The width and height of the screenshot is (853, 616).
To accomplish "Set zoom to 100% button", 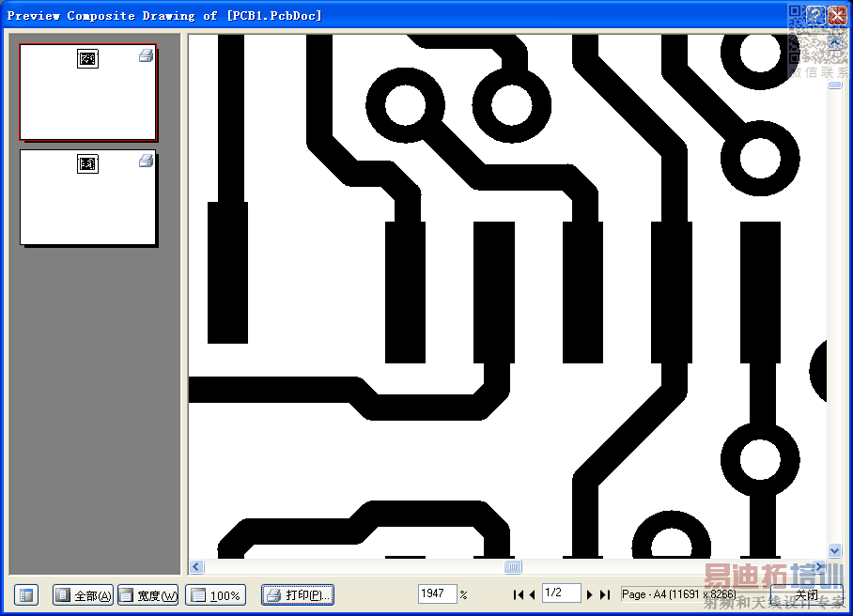I will click(215, 595).
